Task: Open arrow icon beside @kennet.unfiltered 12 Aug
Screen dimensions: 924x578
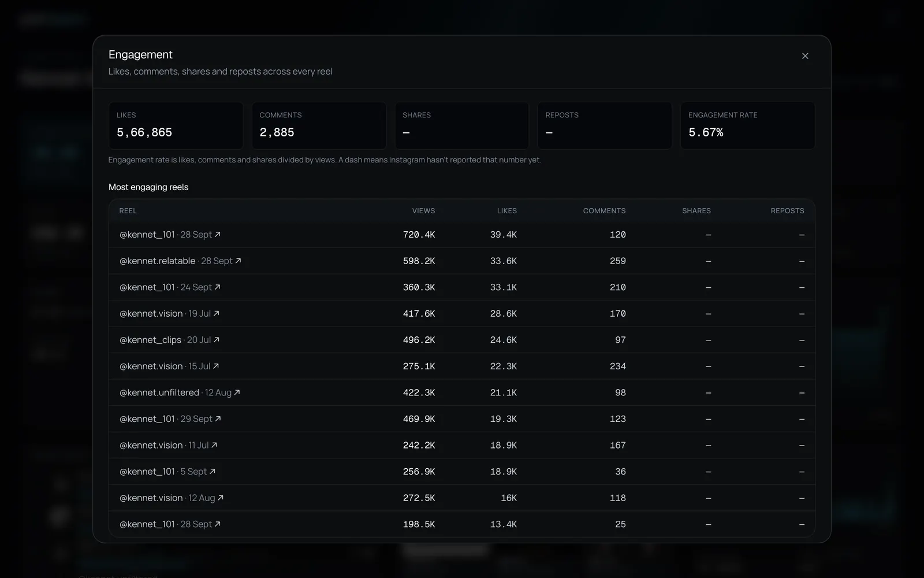Action: [237, 392]
